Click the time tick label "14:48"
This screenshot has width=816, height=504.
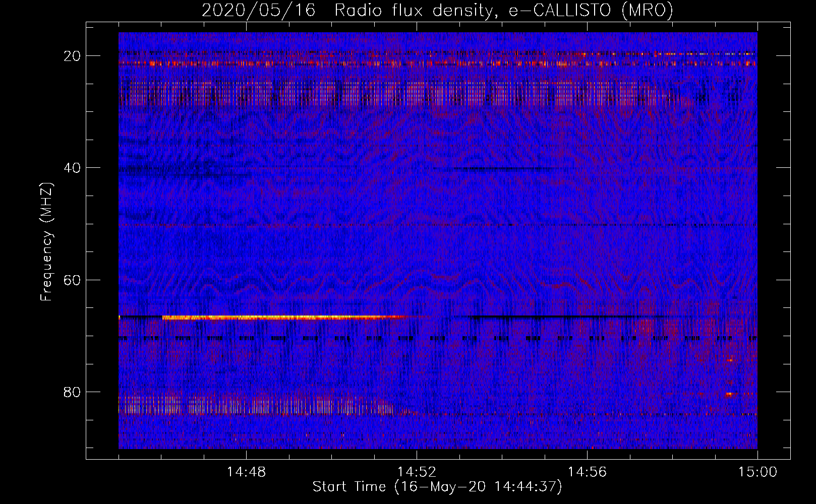(x=246, y=472)
